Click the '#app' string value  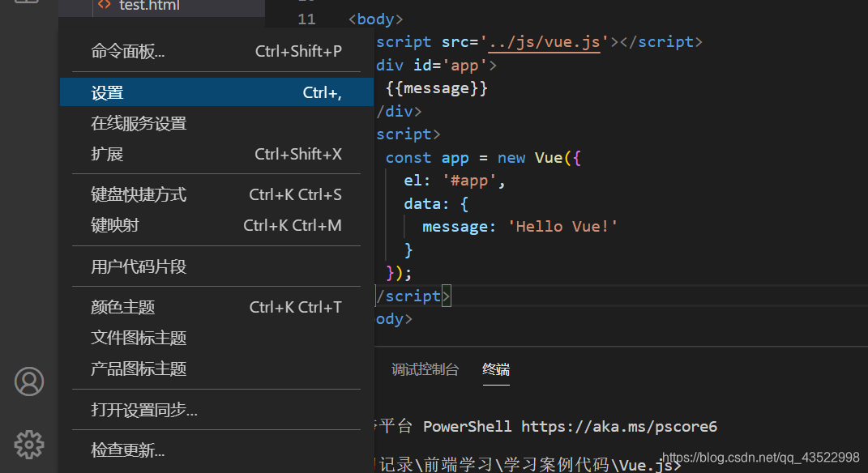(469, 181)
